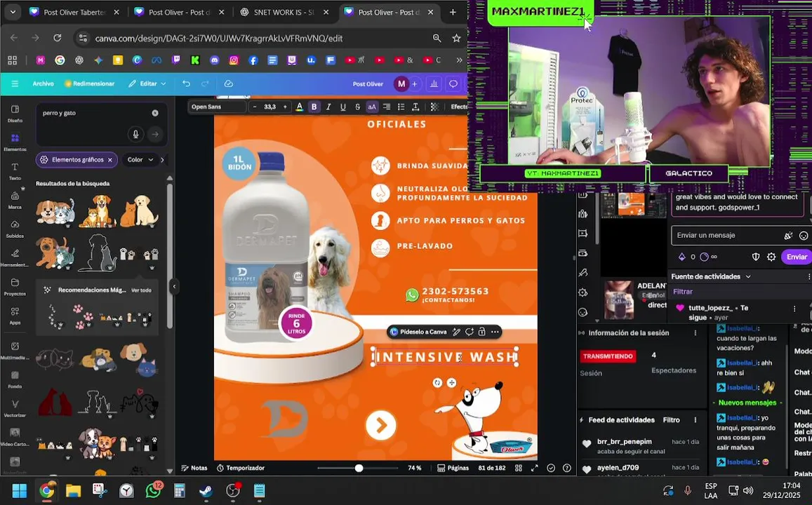Open Open Sans font selector
The height and width of the screenshot is (505, 812).
[x=217, y=107]
